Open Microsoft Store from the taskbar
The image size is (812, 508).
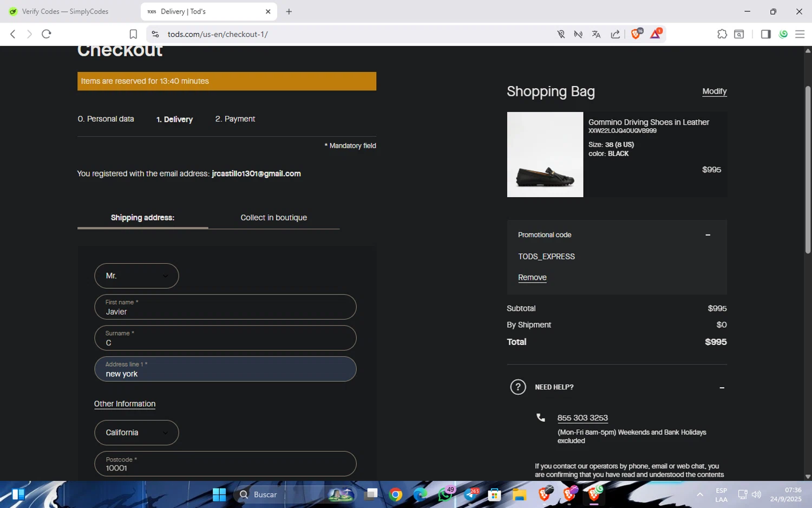click(x=494, y=494)
